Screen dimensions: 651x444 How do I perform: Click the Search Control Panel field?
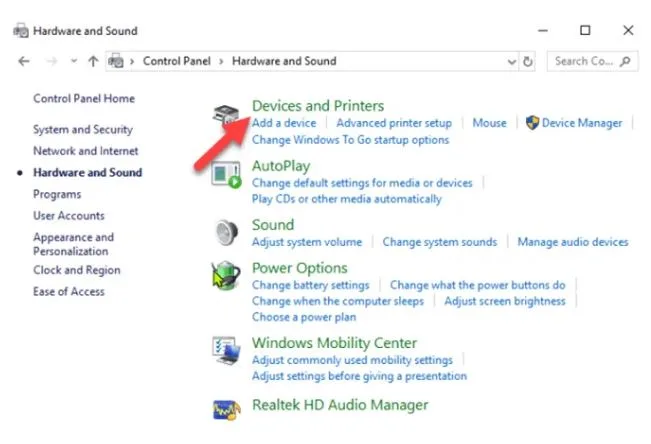592,61
